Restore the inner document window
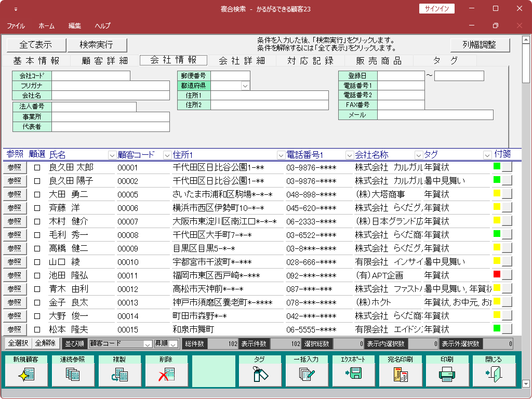Viewport: 532px width, 399px height. 495,25
